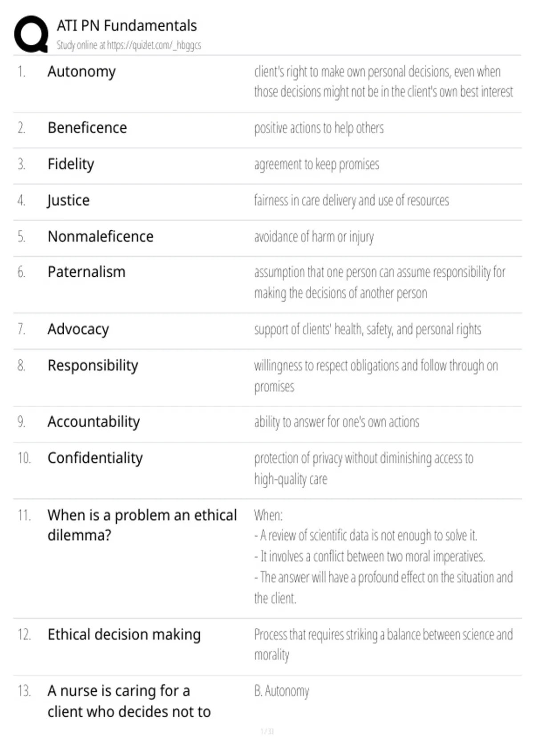Viewport: 534px width, 756px height.
Task: Click the page number at the bottom
Action: (x=267, y=731)
